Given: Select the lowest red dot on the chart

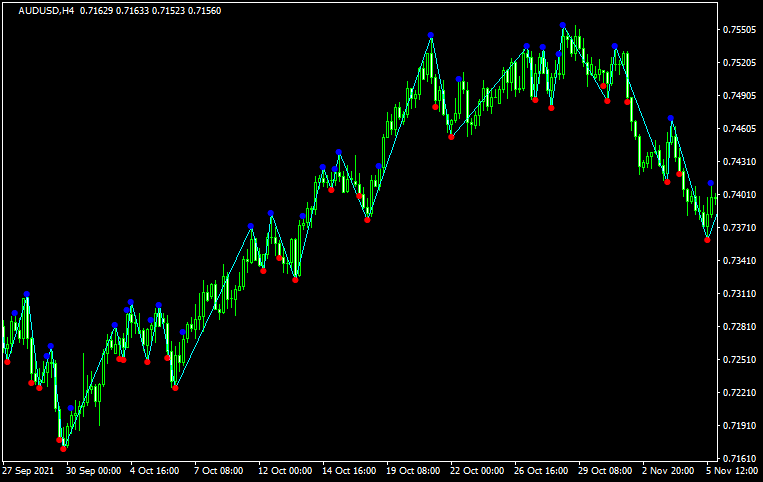Looking at the screenshot, I should (x=63, y=449).
